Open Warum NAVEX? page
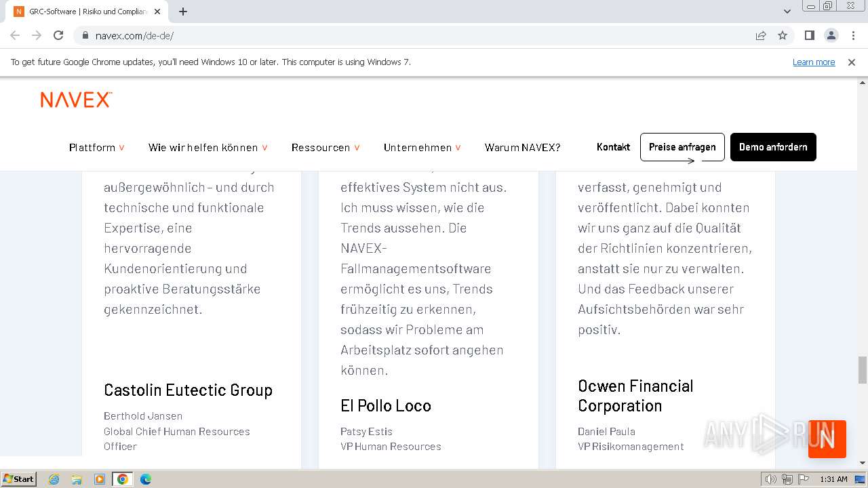868x488 pixels. (x=522, y=147)
